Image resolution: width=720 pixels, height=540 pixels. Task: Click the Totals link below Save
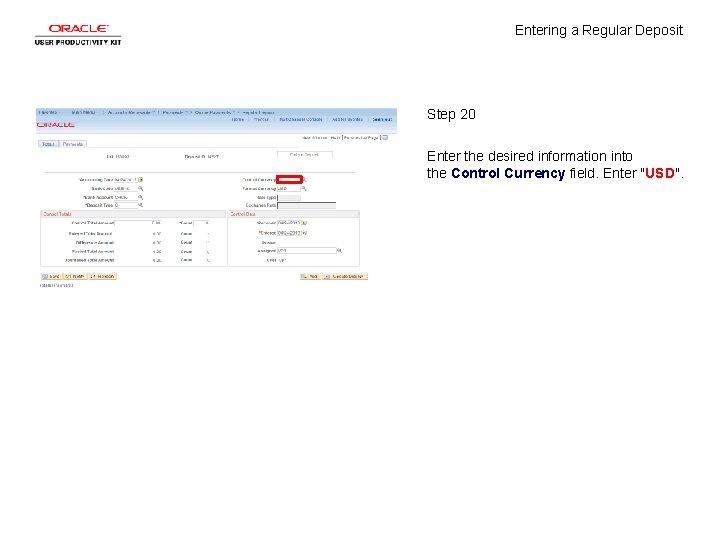(x=45, y=286)
